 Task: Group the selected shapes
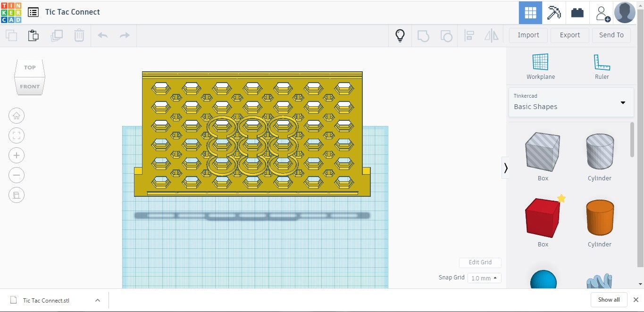(x=423, y=35)
